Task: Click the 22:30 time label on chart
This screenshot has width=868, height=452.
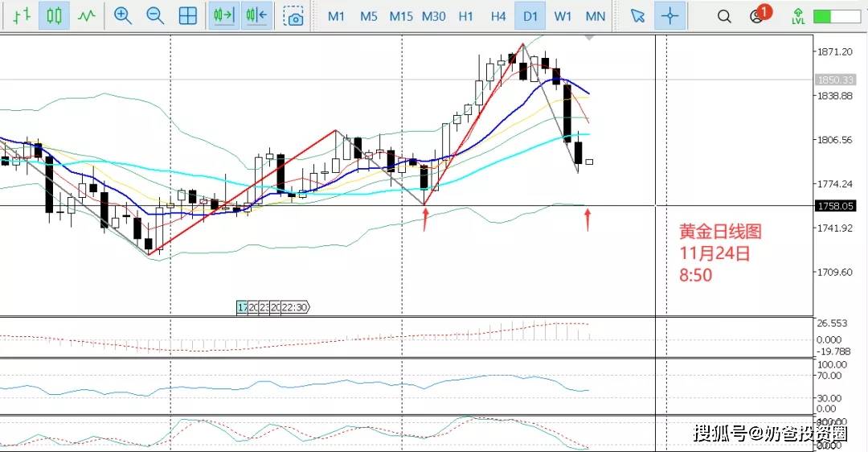Action: (x=295, y=307)
